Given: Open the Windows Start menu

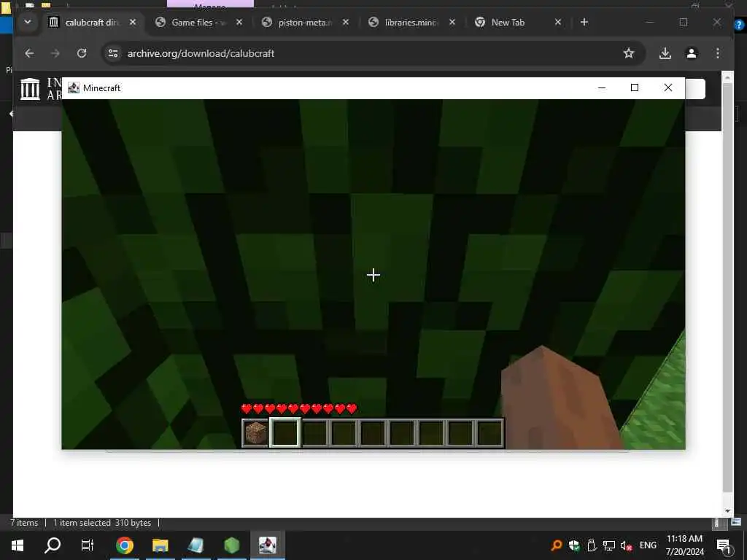Looking at the screenshot, I should click(18, 545).
